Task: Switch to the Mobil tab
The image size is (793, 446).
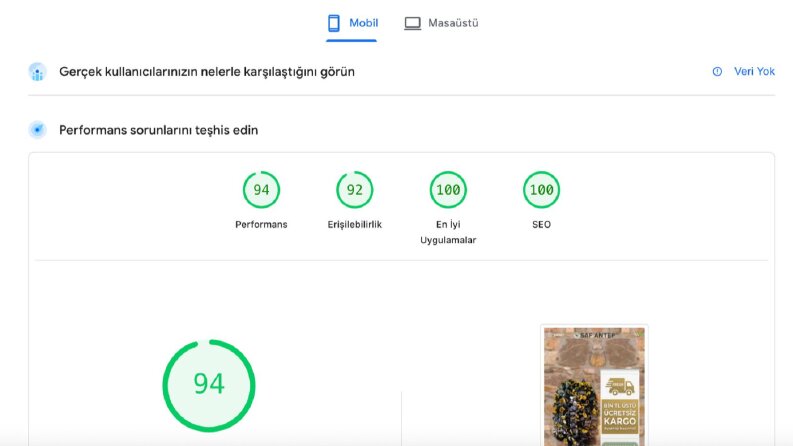Action: pyautogui.click(x=351, y=23)
